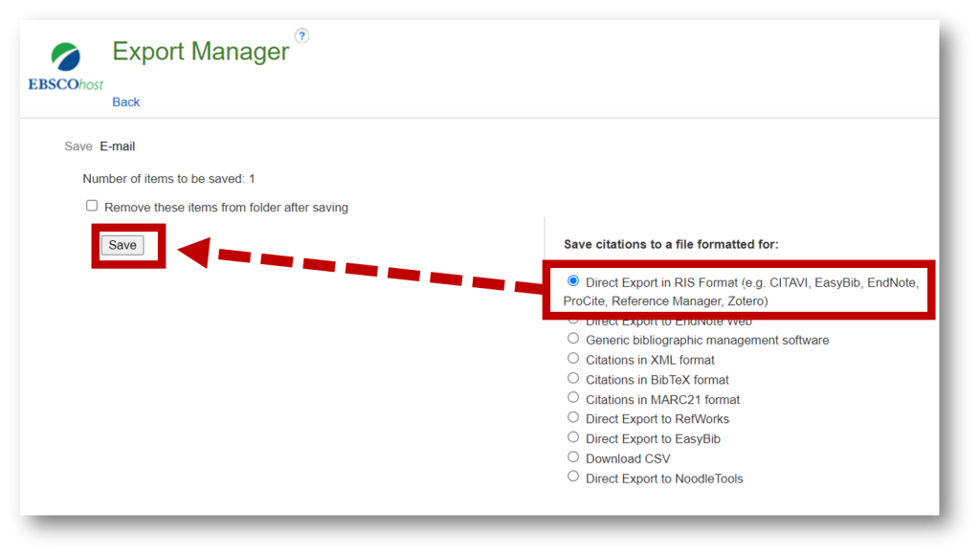Choose the Download CSV option

pyautogui.click(x=573, y=457)
